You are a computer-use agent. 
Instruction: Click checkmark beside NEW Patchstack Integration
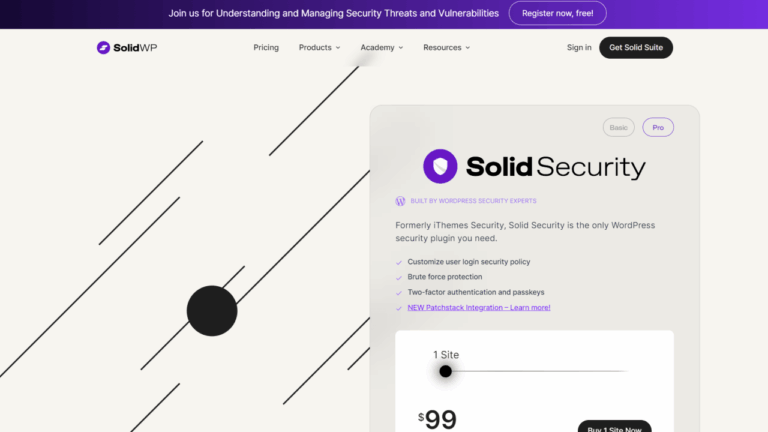click(400, 307)
